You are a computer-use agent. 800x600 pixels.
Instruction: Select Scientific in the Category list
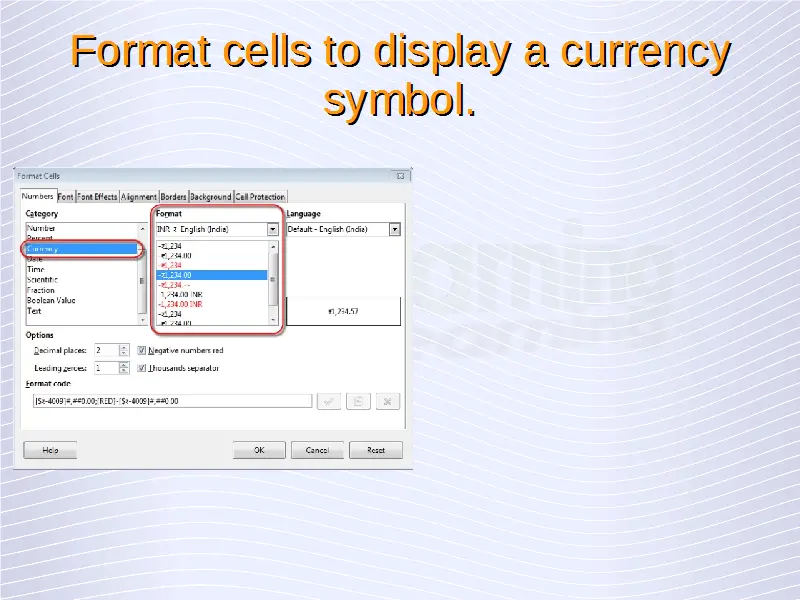(44, 280)
